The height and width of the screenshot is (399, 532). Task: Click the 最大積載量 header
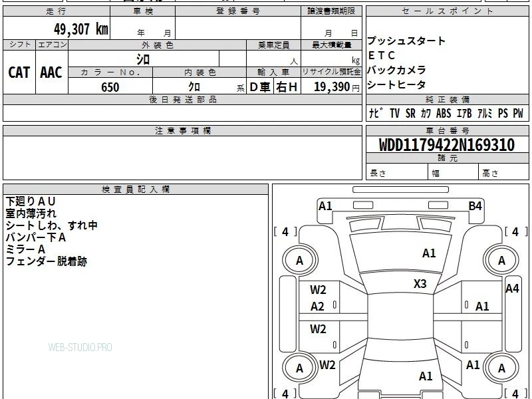point(331,45)
